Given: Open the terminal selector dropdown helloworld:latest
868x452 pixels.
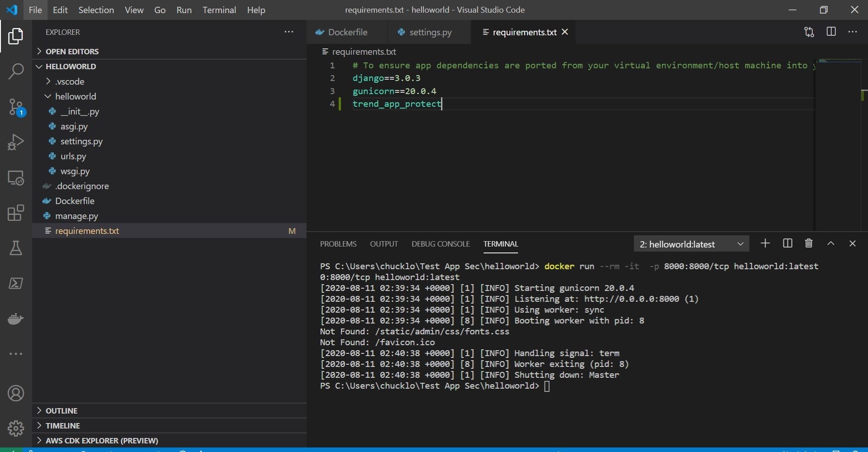Looking at the screenshot, I should click(691, 244).
